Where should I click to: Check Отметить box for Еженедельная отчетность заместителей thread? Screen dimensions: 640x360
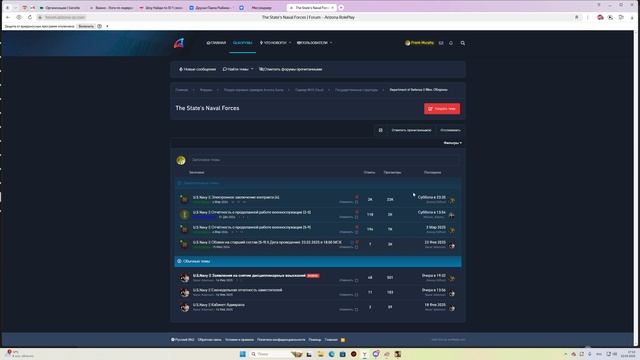(x=356, y=295)
